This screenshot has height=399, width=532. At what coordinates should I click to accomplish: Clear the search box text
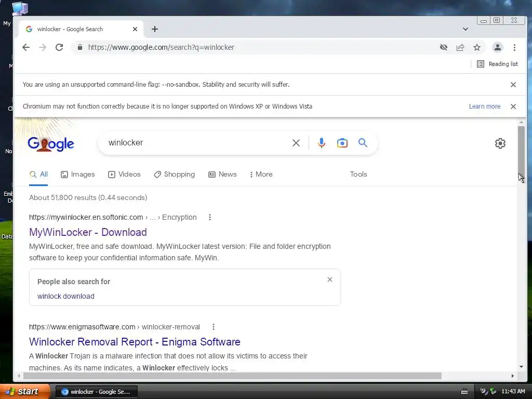pos(296,143)
